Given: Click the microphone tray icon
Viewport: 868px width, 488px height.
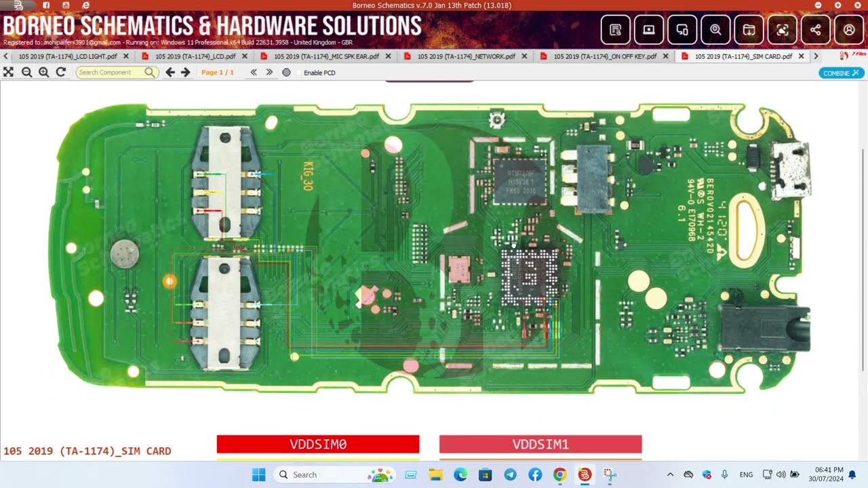Looking at the screenshot, I should pos(725,474).
